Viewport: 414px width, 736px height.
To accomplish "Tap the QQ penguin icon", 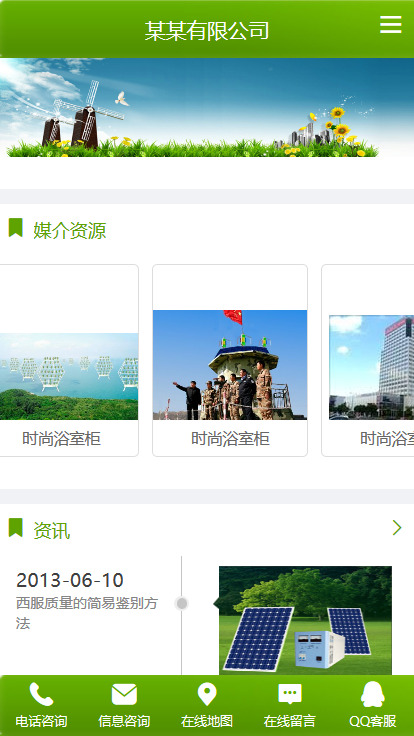I will (373, 694).
